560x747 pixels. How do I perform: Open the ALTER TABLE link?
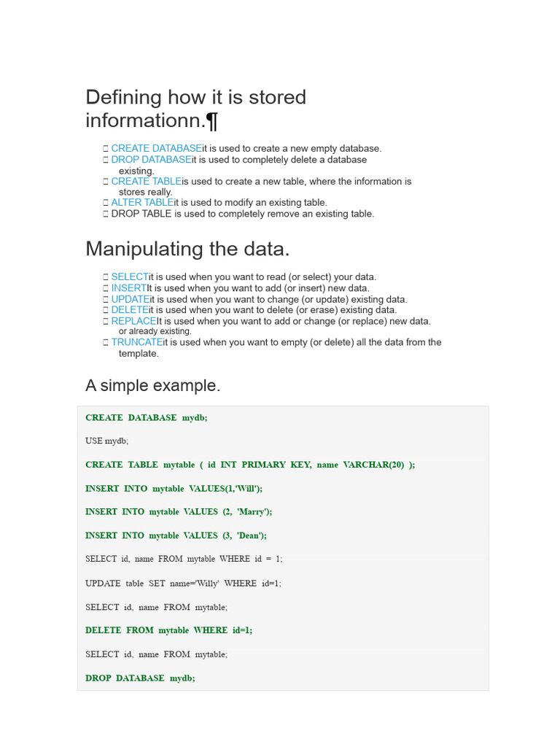142,203
